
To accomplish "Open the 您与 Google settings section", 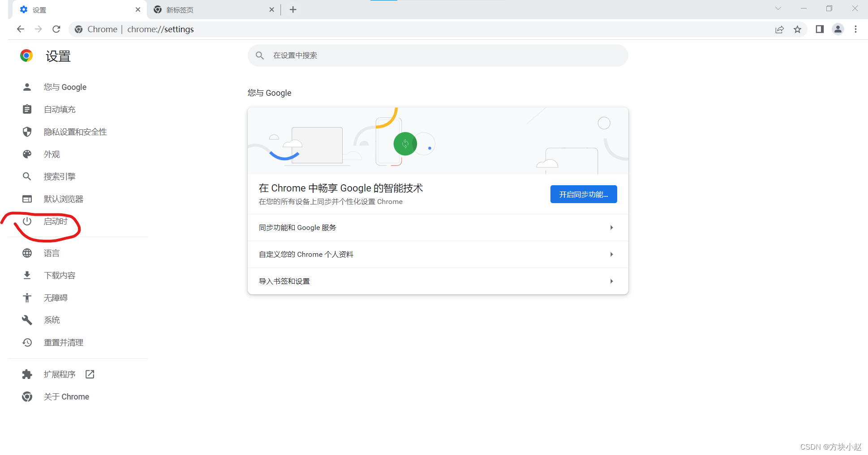I will pos(65,87).
